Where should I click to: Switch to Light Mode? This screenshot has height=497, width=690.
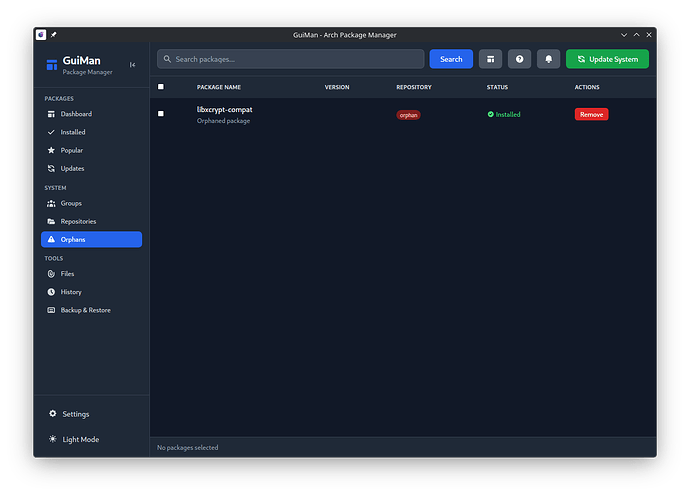(80, 439)
